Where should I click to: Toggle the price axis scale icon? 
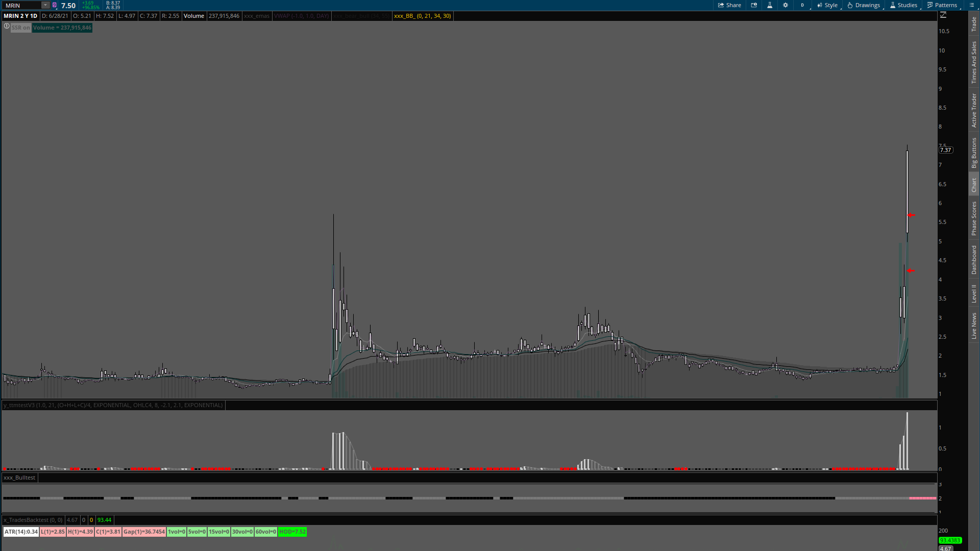click(943, 15)
